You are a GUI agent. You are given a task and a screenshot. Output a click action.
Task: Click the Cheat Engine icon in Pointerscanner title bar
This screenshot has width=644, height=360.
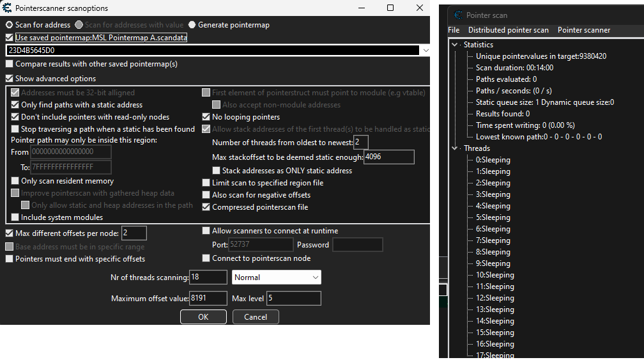7,8
